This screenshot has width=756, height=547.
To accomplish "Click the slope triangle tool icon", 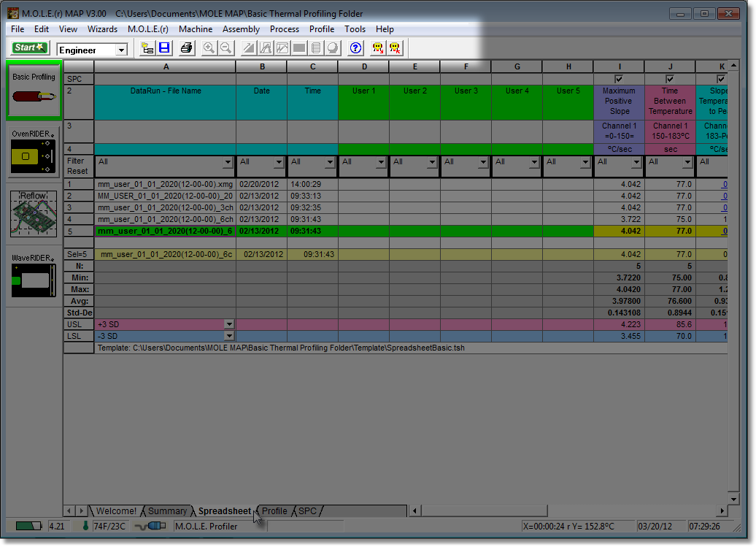I will click(x=249, y=48).
